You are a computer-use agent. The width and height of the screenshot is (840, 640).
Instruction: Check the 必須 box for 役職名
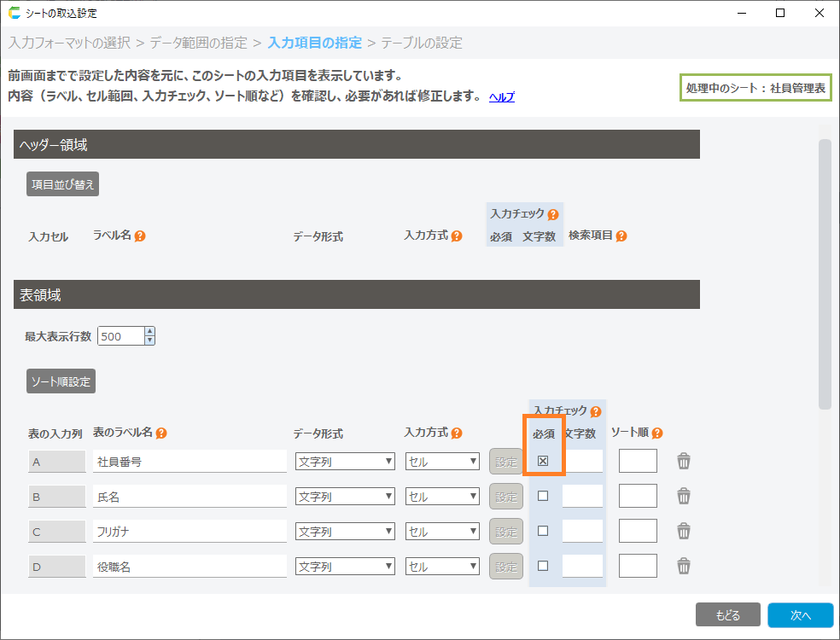(543, 566)
